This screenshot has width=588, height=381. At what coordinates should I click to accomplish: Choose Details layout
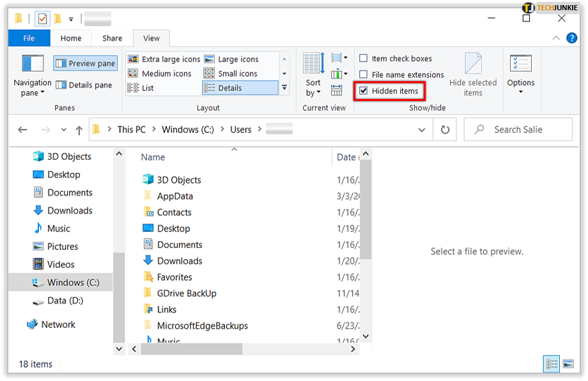(240, 88)
